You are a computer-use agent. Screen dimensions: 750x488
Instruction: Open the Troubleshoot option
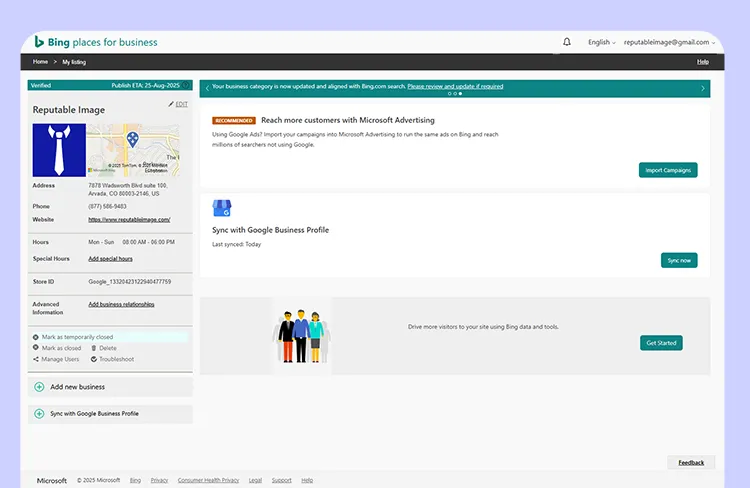tap(112, 359)
